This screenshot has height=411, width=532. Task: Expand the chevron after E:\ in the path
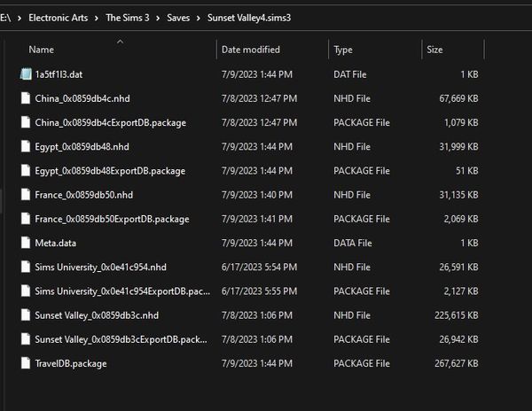(x=20, y=18)
